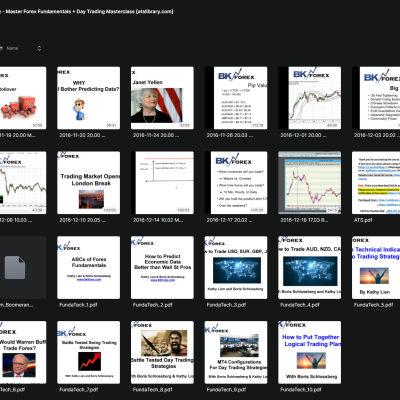Image resolution: width=400 pixels, height=400 pixels.
Task: Open the 'Trade USD, EUR, GBP' world map thumbnail
Action: point(236,268)
